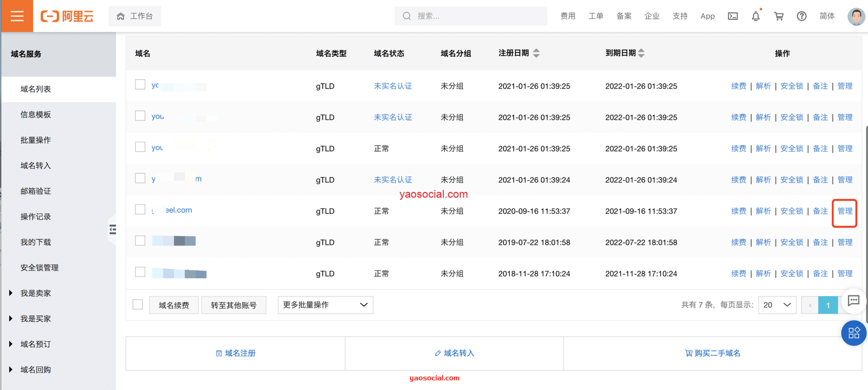The image size is (868, 390).
Task: Check notifications via the bell icon
Action: click(755, 16)
